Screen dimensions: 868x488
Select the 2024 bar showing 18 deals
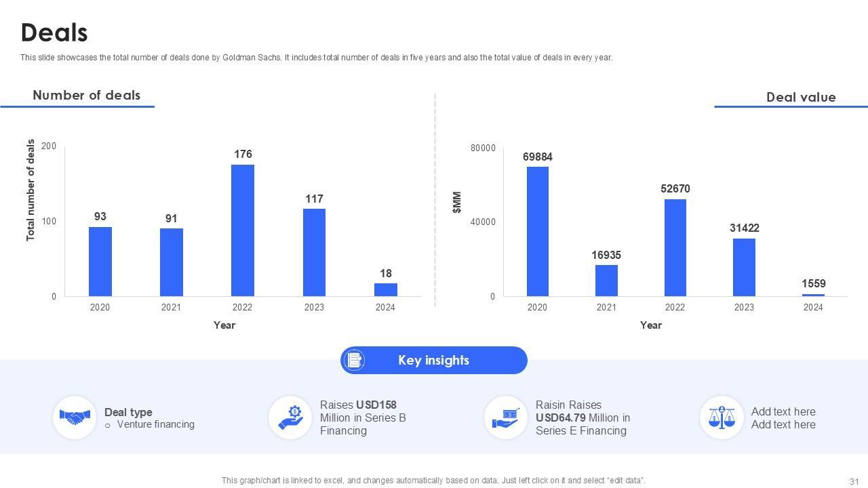[x=386, y=290]
